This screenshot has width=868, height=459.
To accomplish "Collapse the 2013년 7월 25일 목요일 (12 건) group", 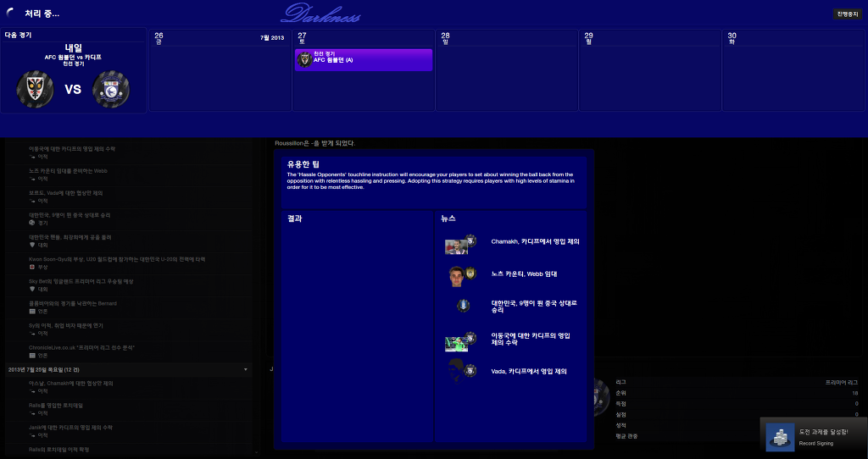I will pos(246,369).
